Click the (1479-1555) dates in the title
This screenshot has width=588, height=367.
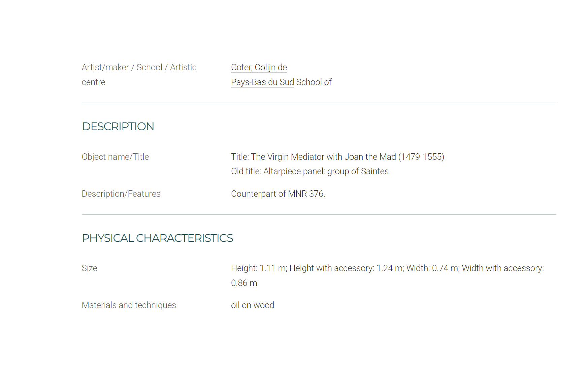[421, 157]
